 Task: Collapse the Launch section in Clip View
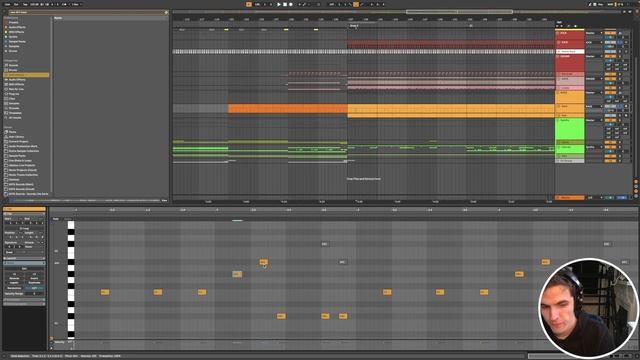pos(24,258)
